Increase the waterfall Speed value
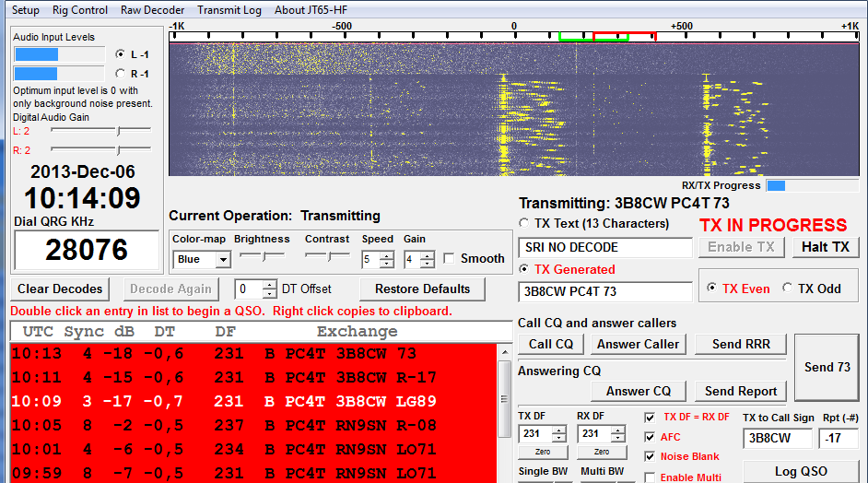 coord(387,255)
